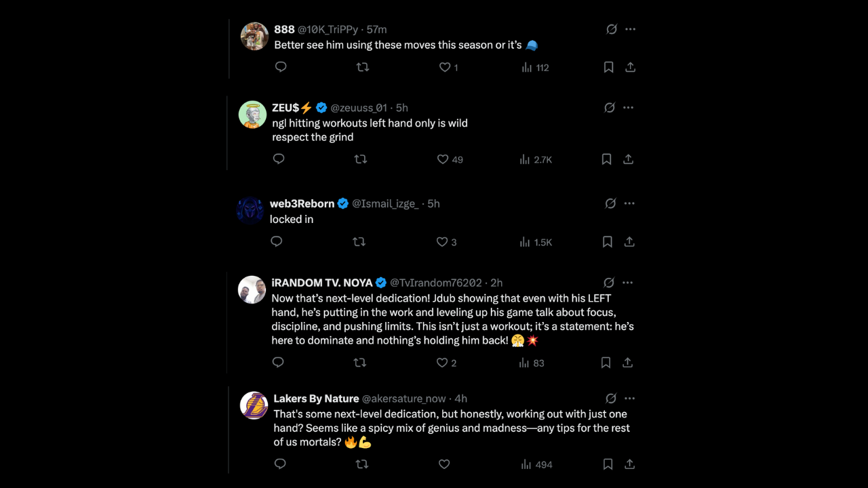Bookmark the web3Reborn reply

607,242
